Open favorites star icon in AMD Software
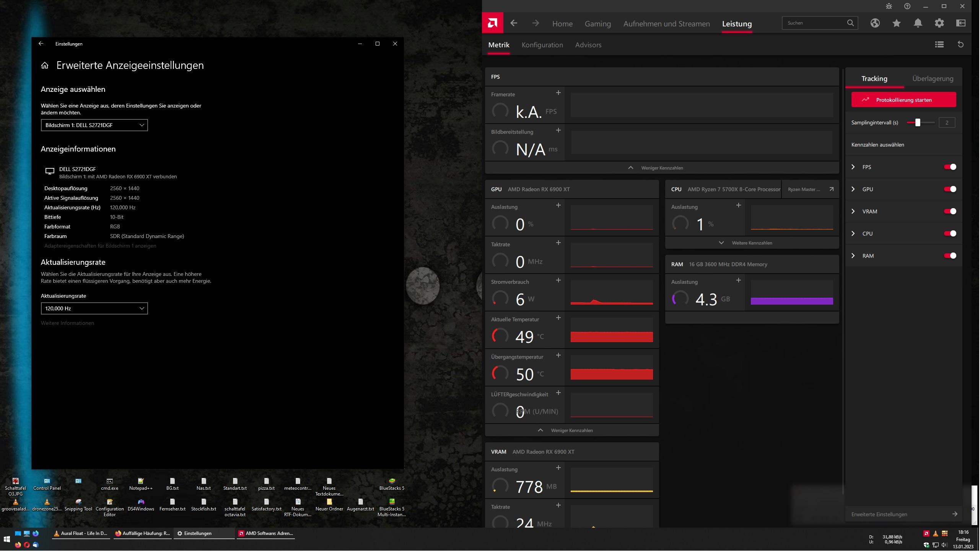The height and width of the screenshot is (551, 980). 897,23
